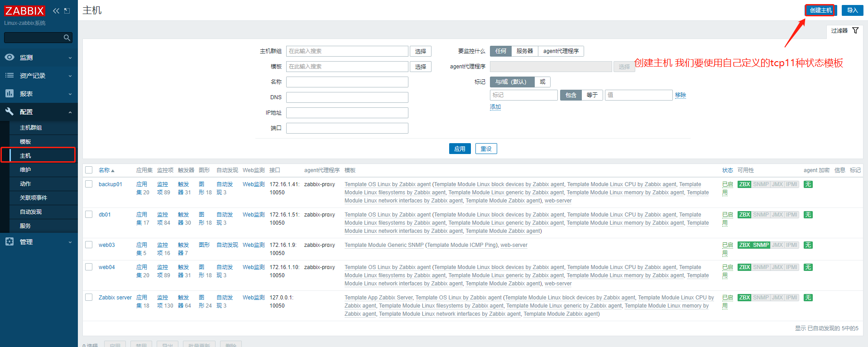Click 选择 beside the 模板 field
This screenshot has height=347, width=868.
point(420,67)
